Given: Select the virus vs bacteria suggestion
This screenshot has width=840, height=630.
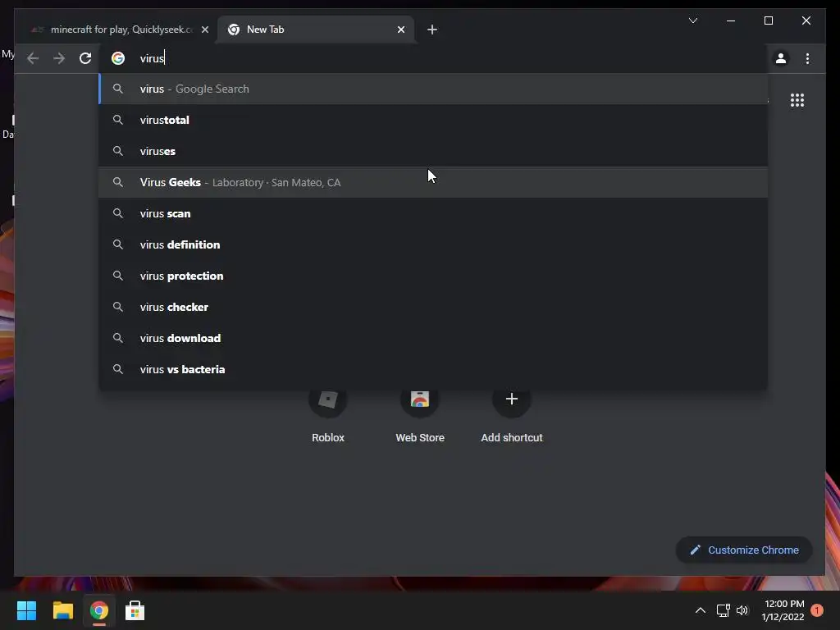Looking at the screenshot, I should [433, 369].
